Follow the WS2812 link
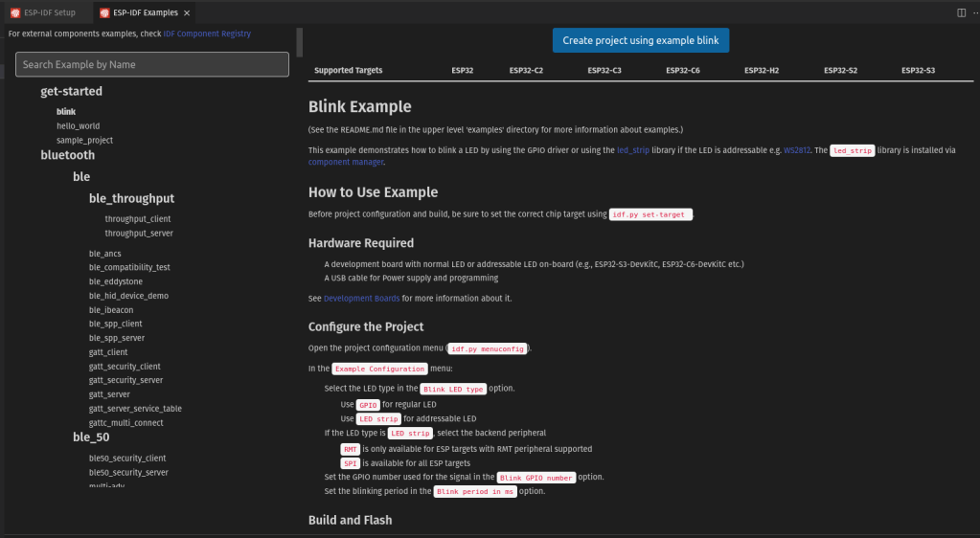This screenshot has width=980, height=538. (x=797, y=150)
